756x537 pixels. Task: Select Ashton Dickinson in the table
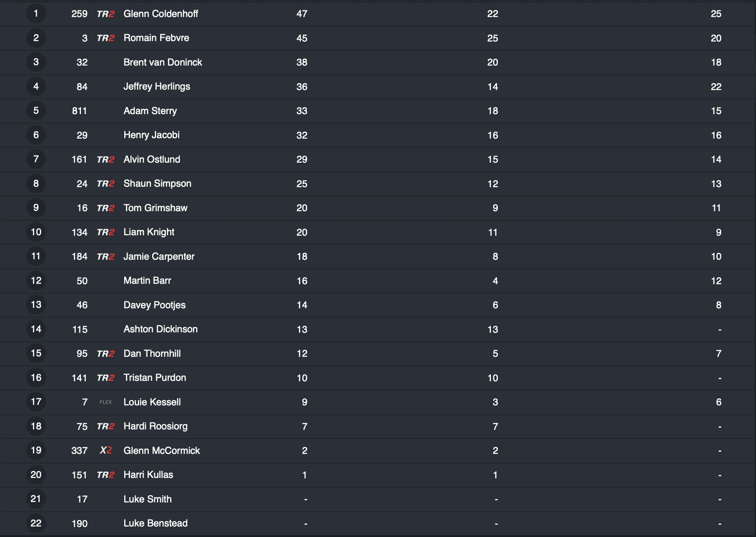[161, 329]
